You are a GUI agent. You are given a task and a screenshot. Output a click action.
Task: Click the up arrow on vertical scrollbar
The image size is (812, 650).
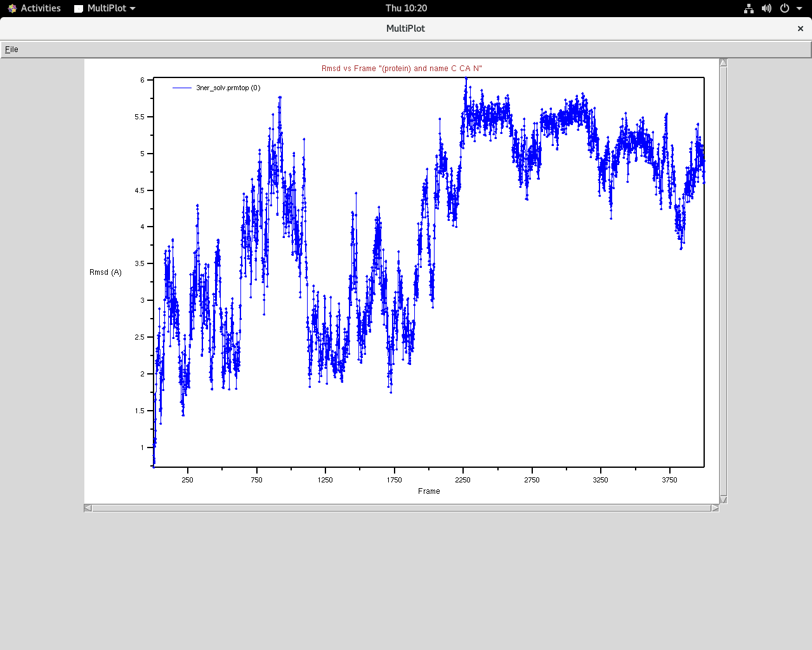pos(723,63)
